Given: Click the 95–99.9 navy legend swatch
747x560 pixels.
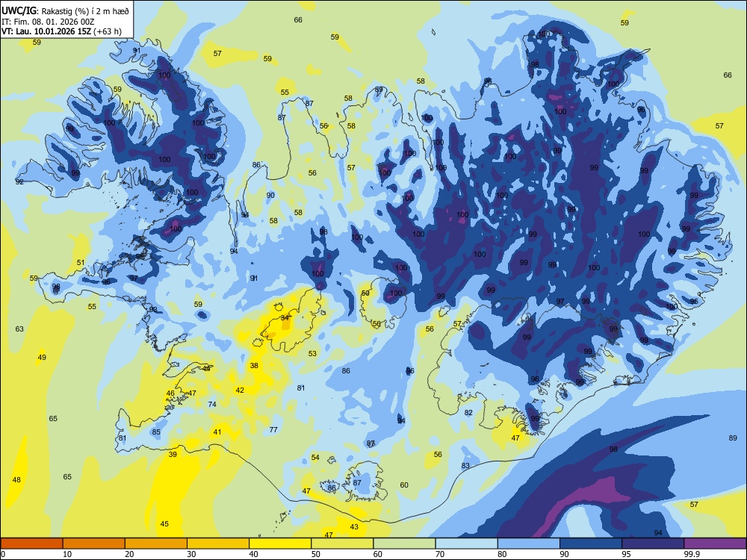Looking at the screenshot, I should coord(653,544).
